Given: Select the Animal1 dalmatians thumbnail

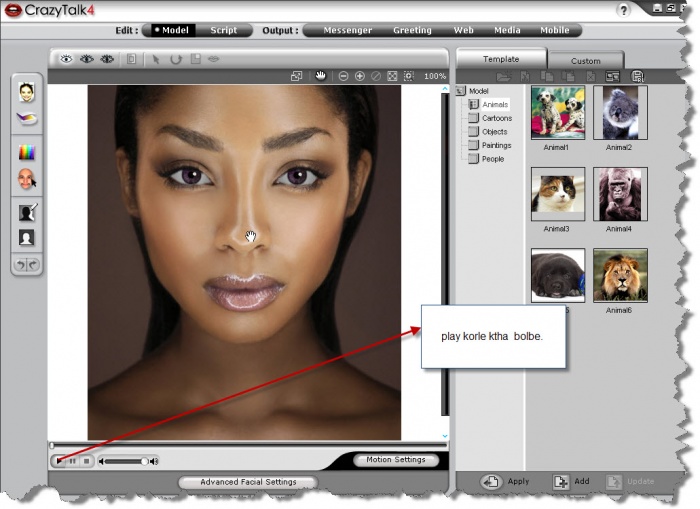Looking at the screenshot, I should (x=558, y=113).
